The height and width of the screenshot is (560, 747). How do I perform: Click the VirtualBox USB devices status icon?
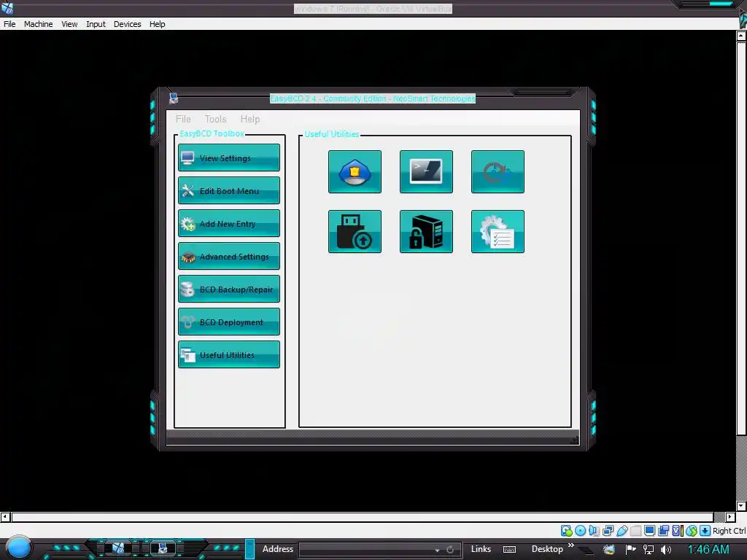click(622, 531)
